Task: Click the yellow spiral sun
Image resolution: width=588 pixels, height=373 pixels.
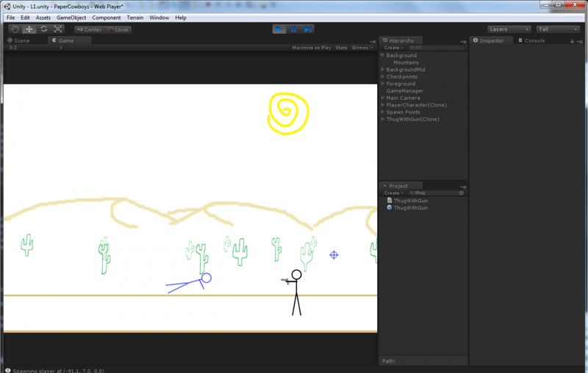Action: point(288,114)
